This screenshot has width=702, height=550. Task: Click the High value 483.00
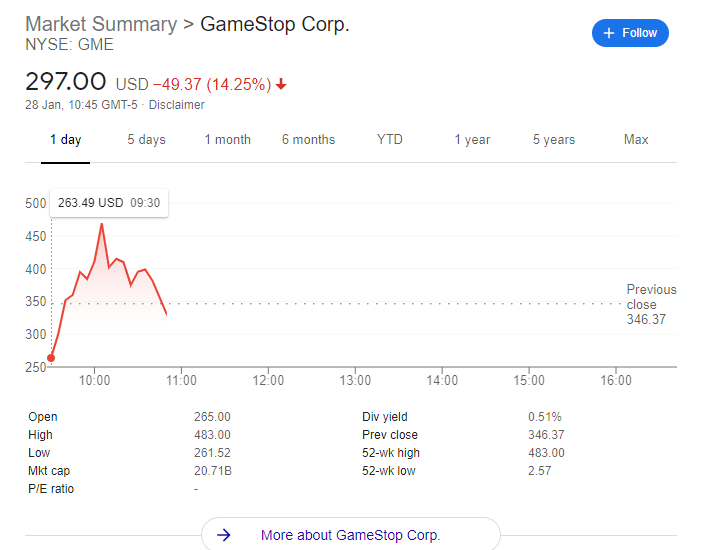(212, 434)
